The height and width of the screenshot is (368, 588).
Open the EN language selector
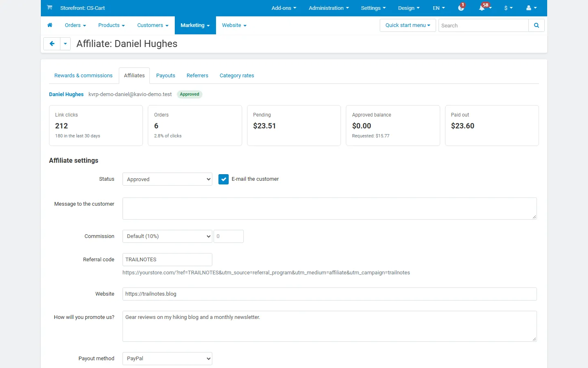click(x=439, y=8)
